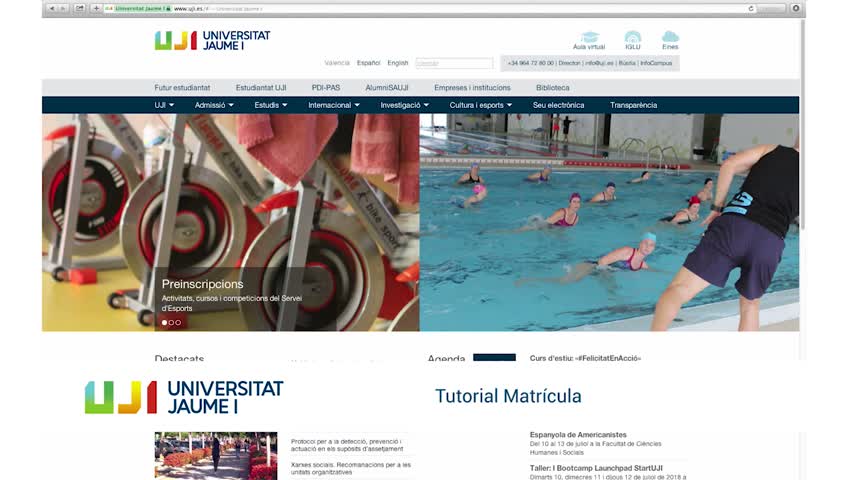Viewport: 848px width, 480px height.
Task: Open the Bústia link
Action: [627, 63]
